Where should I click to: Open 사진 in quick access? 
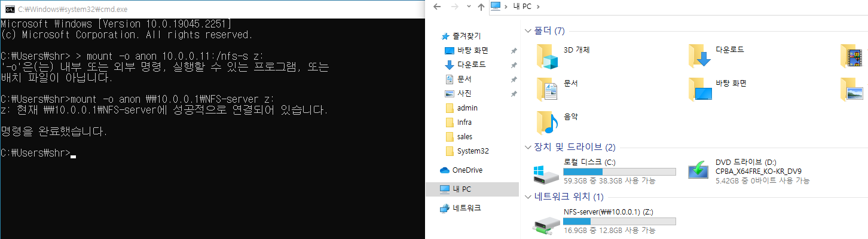pos(464,93)
